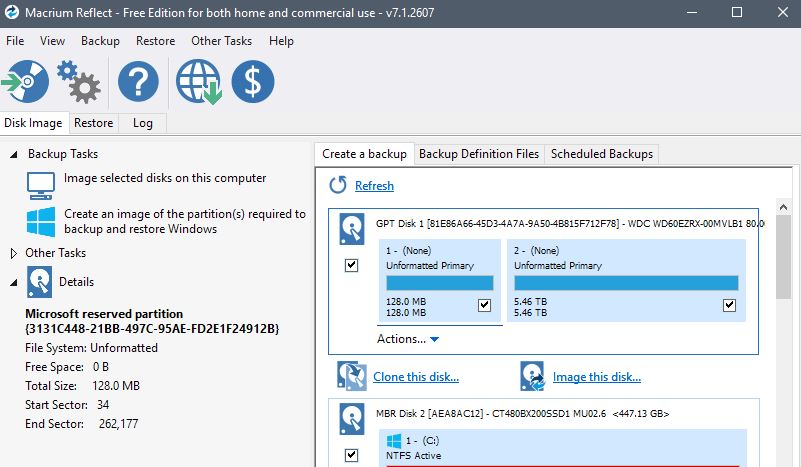This screenshot has width=801, height=467.
Task: Uncheck the 5.46 TB partition checkbox
Action: point(729,305)
